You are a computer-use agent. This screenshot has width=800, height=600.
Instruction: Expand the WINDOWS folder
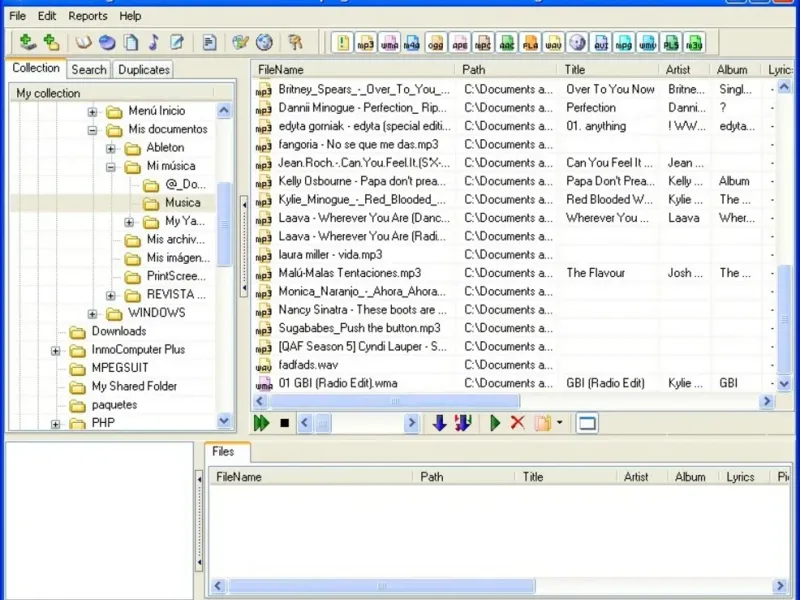click(92, 314)
